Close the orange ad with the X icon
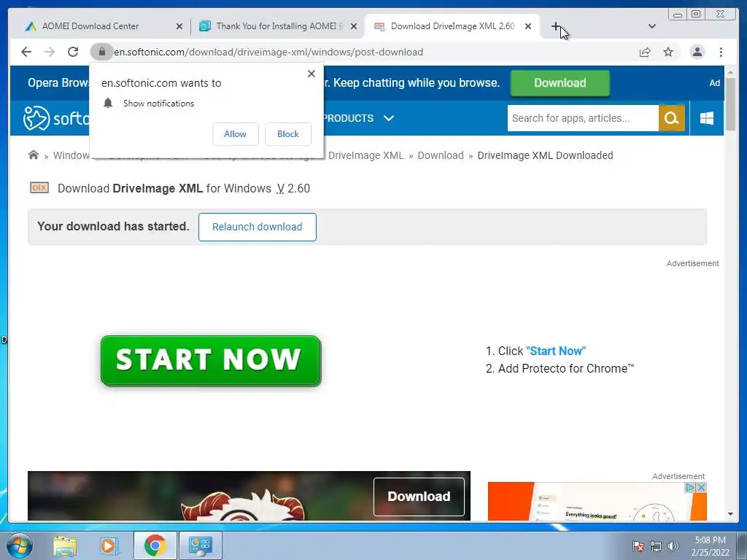 coord(701,488)
